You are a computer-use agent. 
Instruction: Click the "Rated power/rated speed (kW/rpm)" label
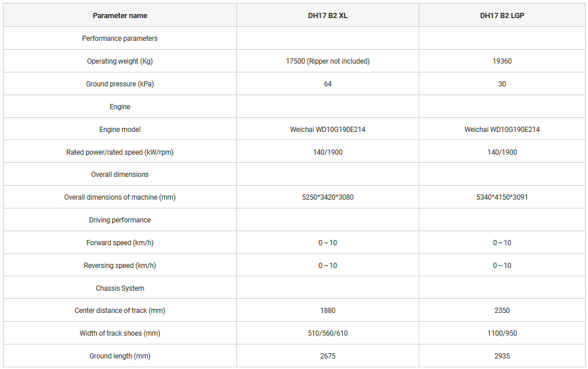[x=120, y=152]
